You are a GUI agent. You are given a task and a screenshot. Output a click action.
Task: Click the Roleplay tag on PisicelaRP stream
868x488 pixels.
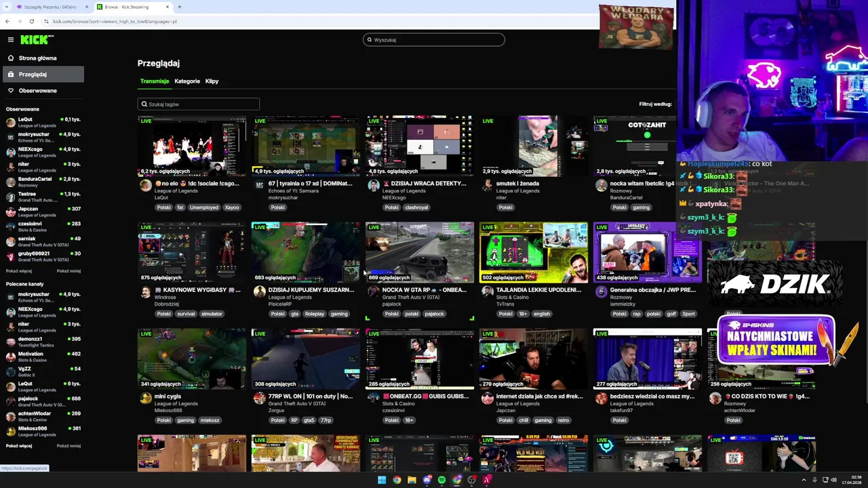click(x=315, y=314)
